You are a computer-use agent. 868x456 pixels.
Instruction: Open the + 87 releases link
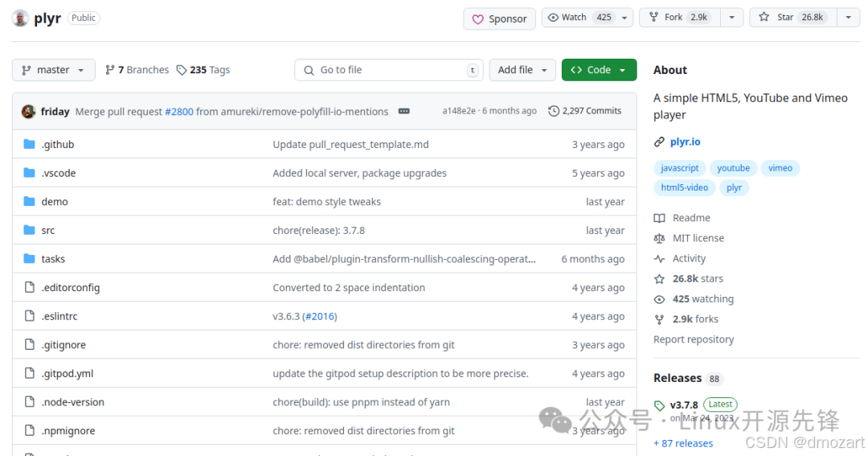(x=683, y=443)
